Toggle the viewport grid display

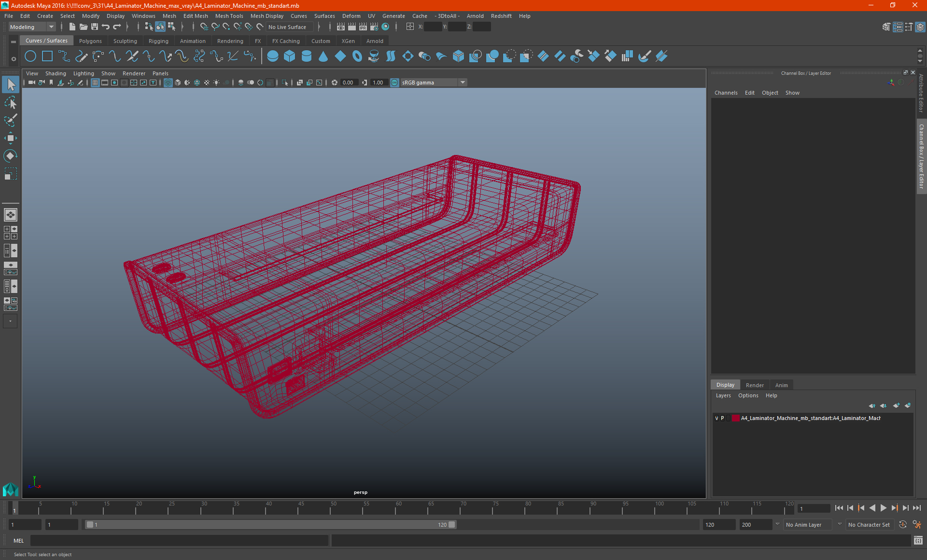coord(95,83)
